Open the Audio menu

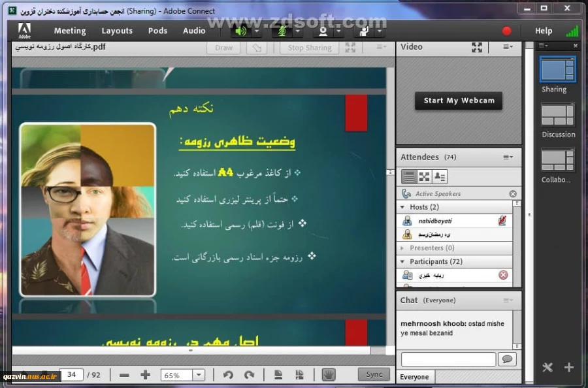[x=194, y=31]
